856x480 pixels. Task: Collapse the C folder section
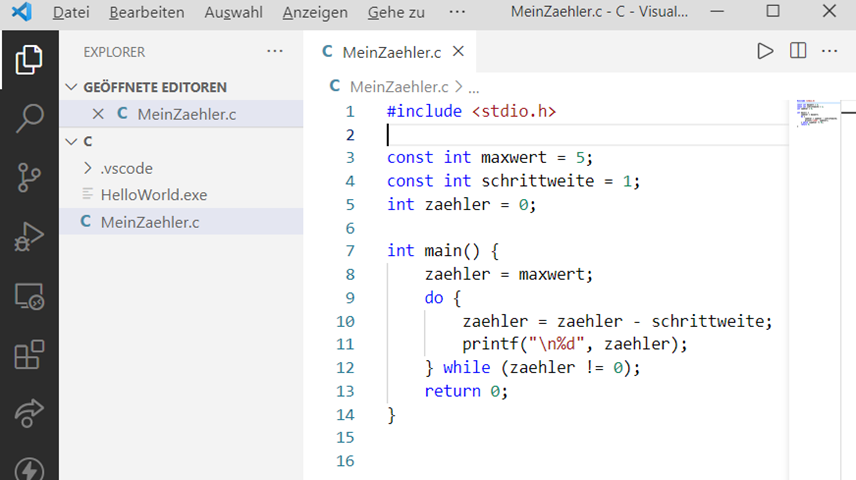[x=71, y=141]
